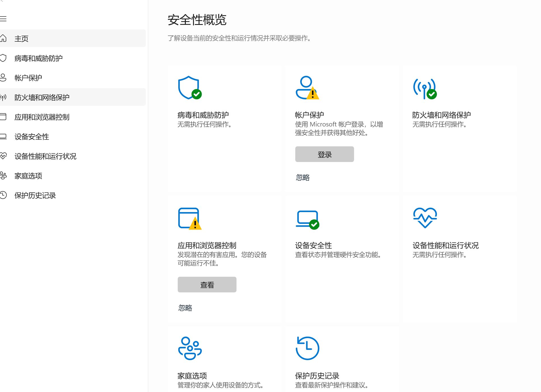Open the 病毒和威胁防护 card title
The height and width of the screenshot is (392, 541).
pos(203,115)
